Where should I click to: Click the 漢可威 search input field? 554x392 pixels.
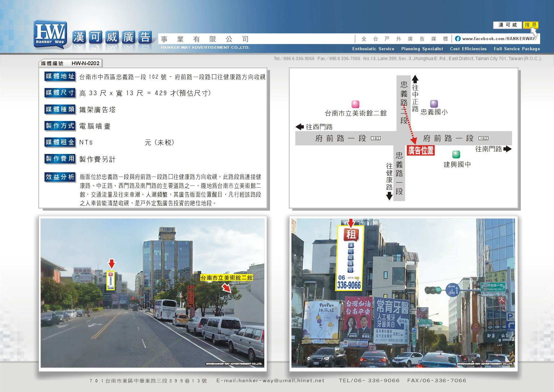(508, 25)
